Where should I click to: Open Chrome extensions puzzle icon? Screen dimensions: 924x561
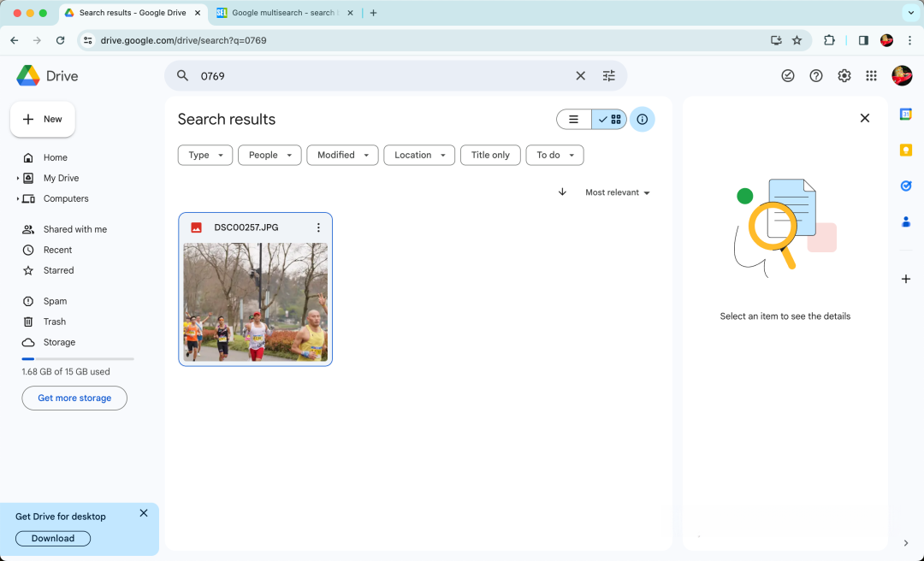point(829,40)
